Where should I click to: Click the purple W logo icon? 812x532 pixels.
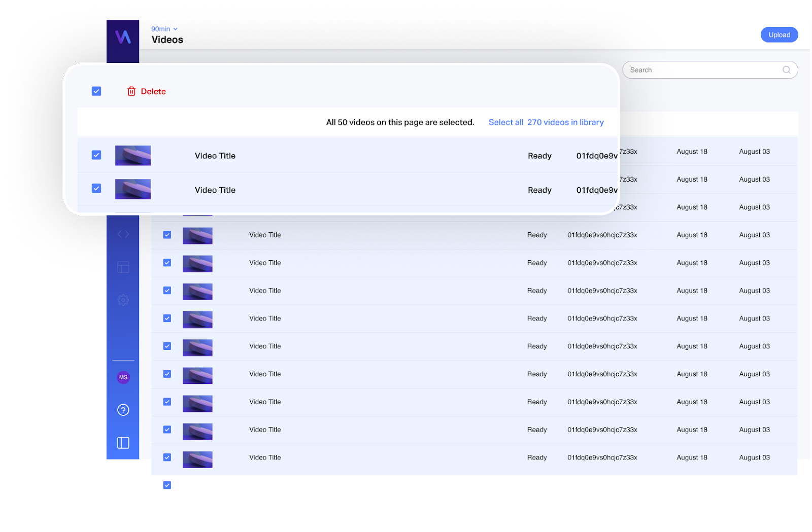[123, 37]
